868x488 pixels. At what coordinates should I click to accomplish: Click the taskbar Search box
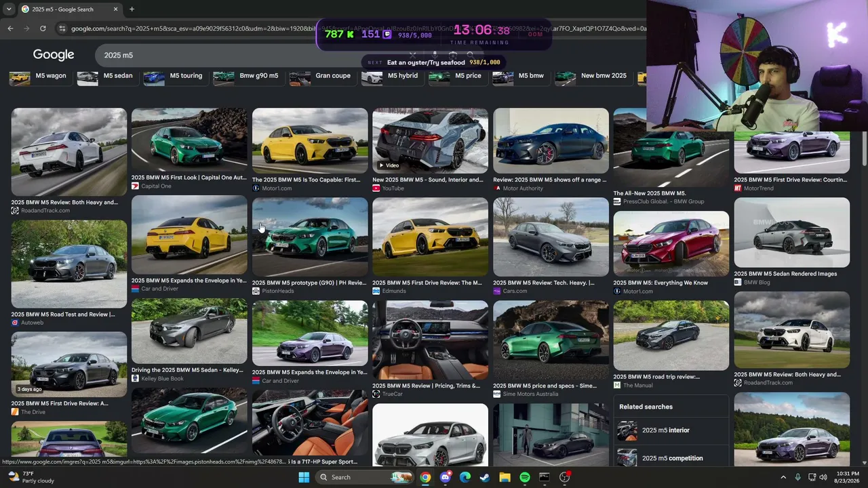pyautogui.click(x=366, y=477)
